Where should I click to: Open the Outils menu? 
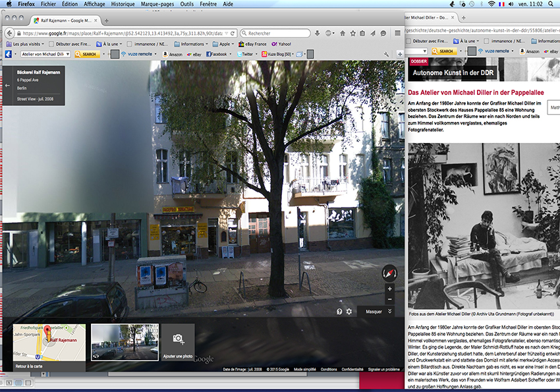click(187, 4)
